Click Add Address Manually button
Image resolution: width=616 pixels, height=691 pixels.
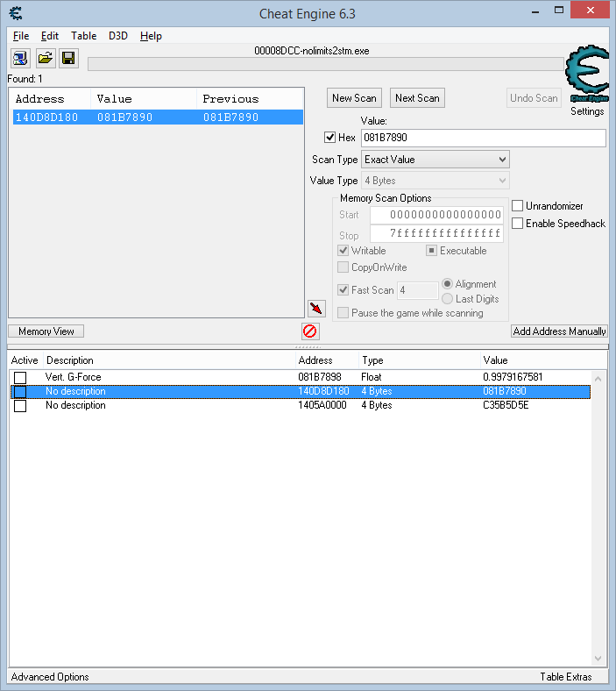pos(559,331)
